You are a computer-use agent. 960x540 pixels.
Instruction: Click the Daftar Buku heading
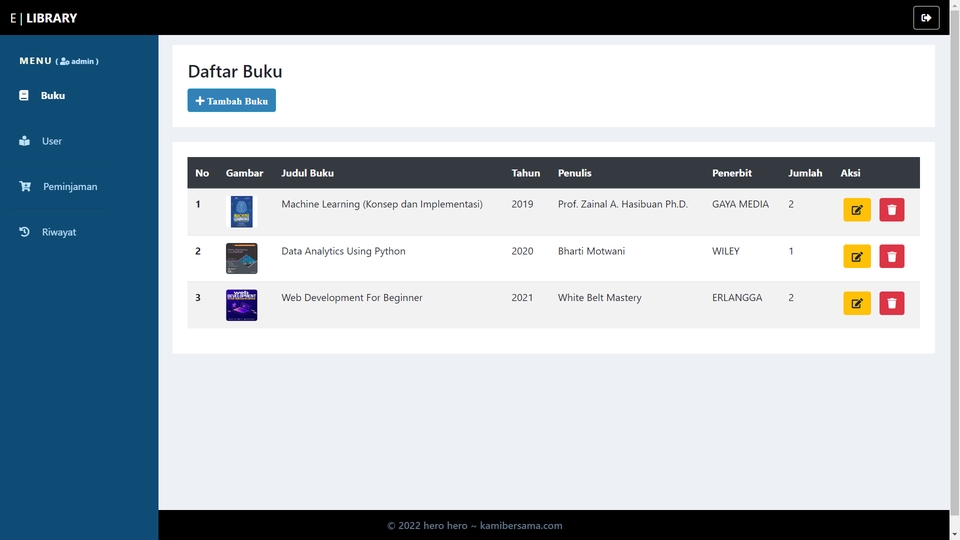(x=234, y=71)
